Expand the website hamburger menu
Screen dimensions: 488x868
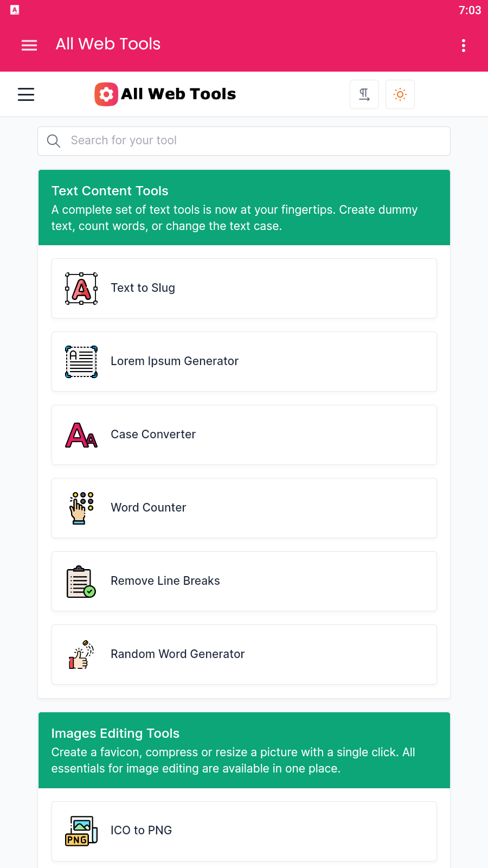(x=26, y=94)
